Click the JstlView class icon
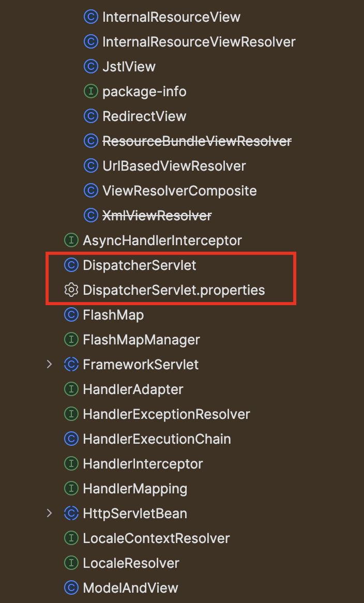 tap(90, 67)
